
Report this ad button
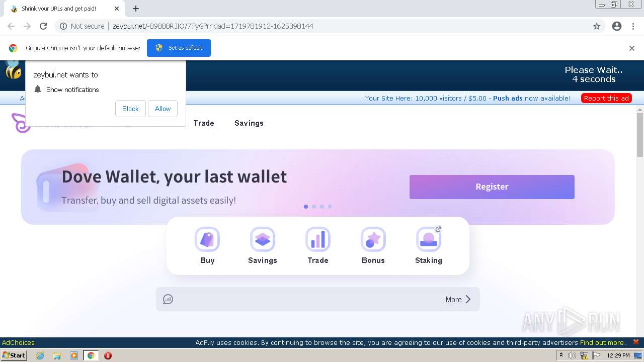606,98
